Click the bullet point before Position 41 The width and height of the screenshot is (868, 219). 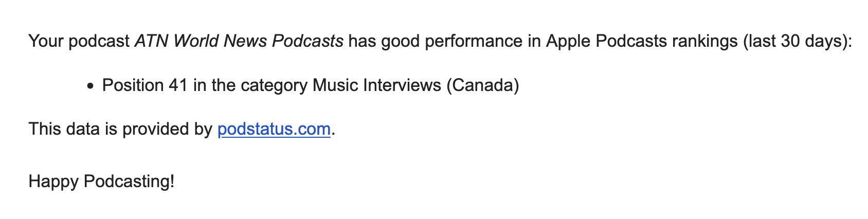coord(91,86)
